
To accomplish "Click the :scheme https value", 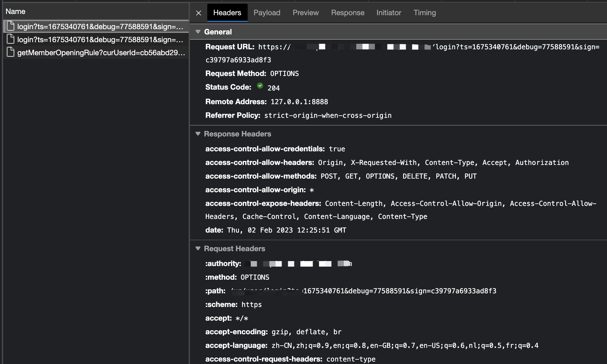I will tap(252, 304).
